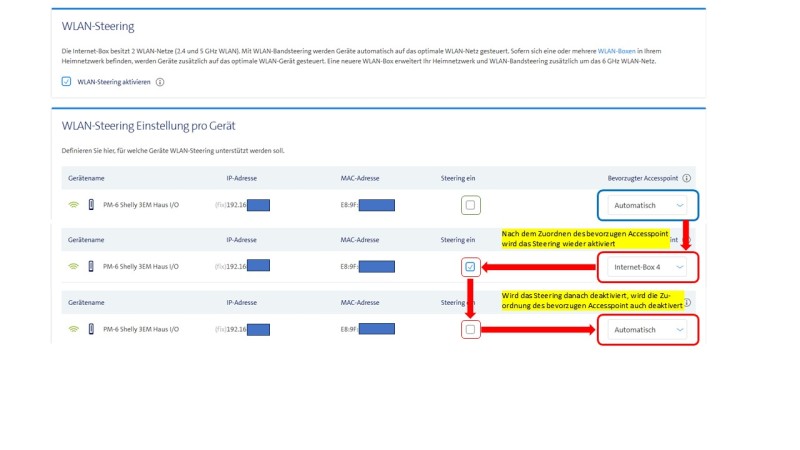Toggle the WLAN-Steering aktivieren checkbox
This screenshot has width=800, height=450.
coord(66,82)
